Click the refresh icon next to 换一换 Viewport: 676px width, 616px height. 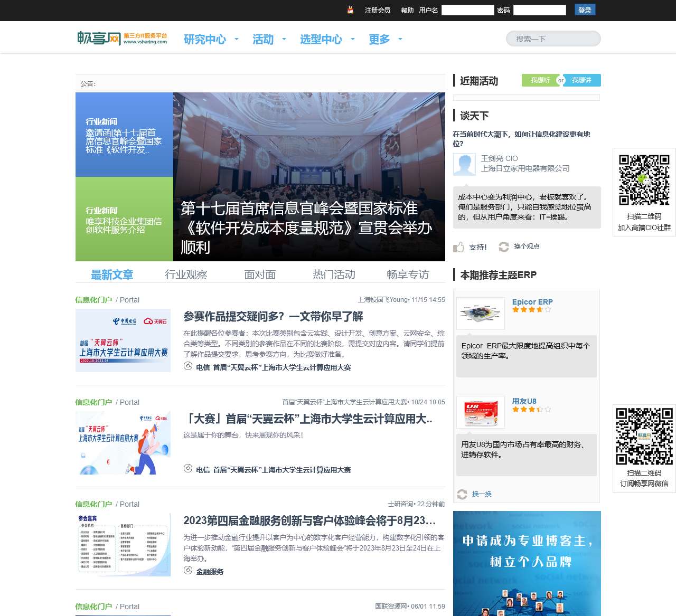(462, 494)
